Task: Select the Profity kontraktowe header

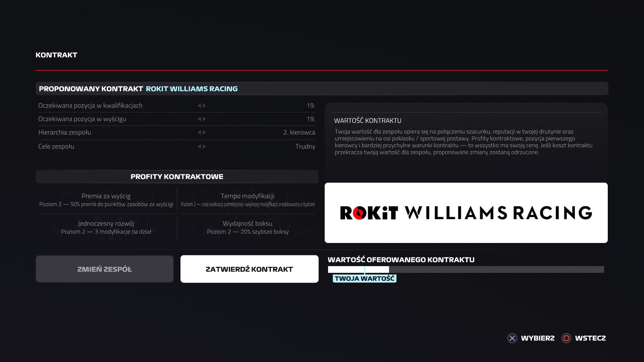Action: click(177, 177)
